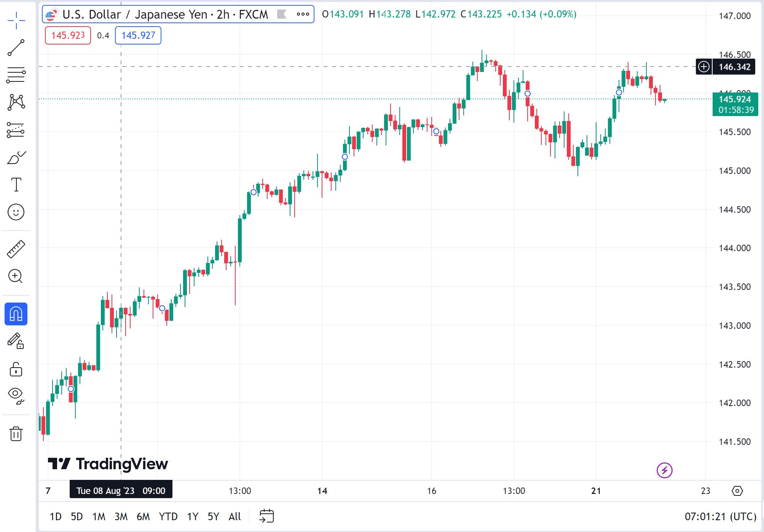Click date label 14 on time axis

pos(322,491)
